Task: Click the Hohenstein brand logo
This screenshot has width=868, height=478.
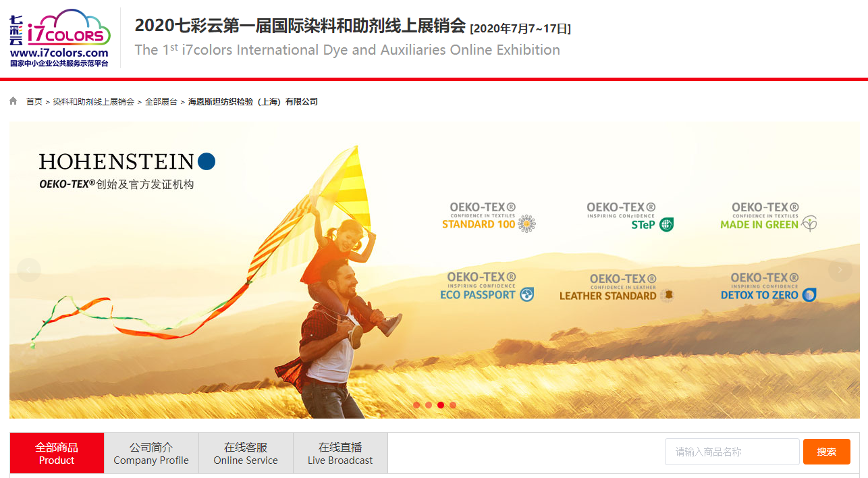Action: (x=127, y=161)
